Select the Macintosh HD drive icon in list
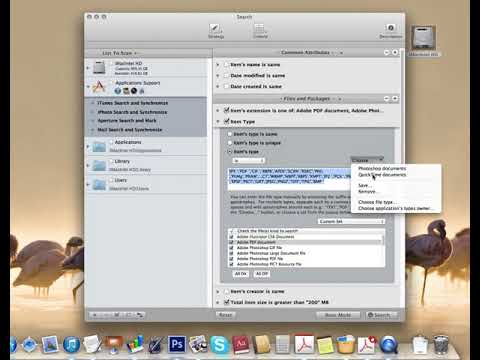This screenshot has height=360, width=480. tap(99, 68)
